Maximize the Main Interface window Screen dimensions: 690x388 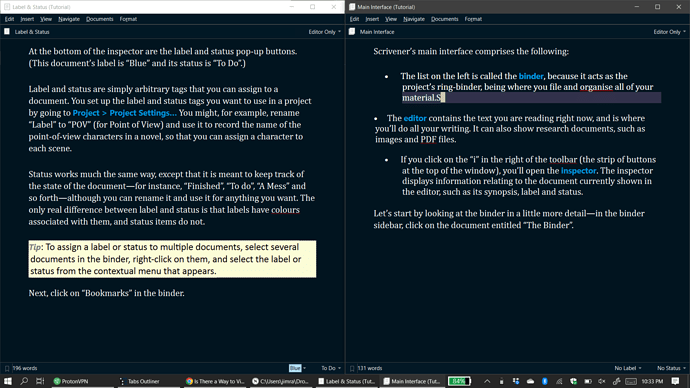pos(657,7)
